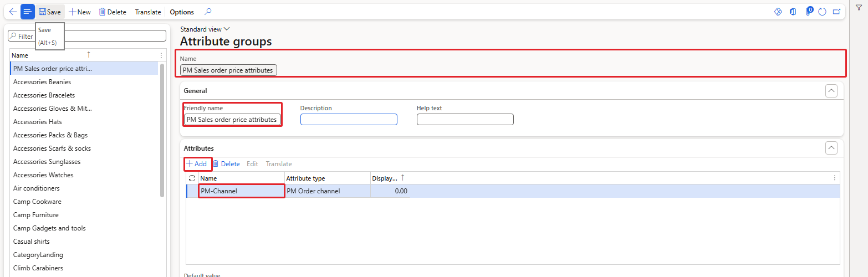Select CategoryLanding in list

tap(84, 255)
